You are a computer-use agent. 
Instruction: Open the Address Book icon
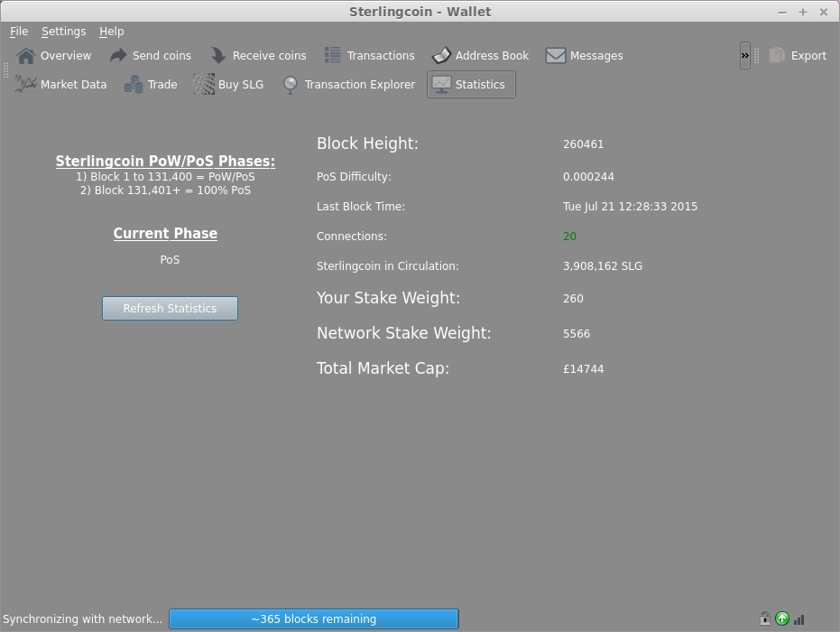click(x=441, y=56)
